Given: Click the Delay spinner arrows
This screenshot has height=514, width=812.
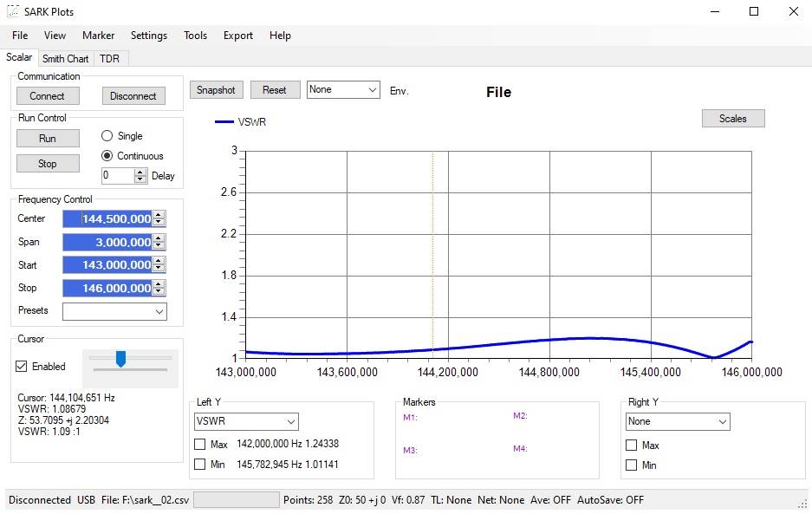Looking at the screenshot, I should click(140, 176).
